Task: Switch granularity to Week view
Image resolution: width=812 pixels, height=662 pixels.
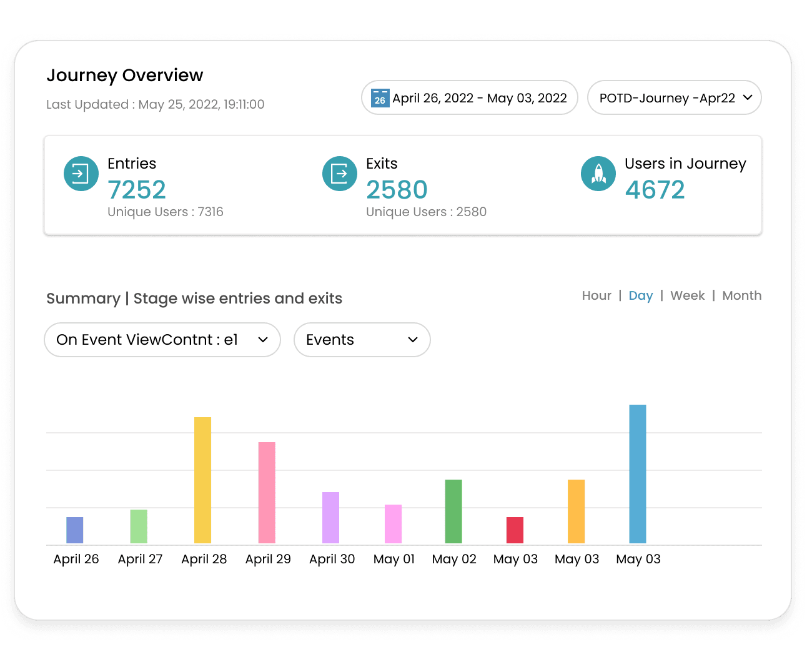Action: (x=687, y=295)
